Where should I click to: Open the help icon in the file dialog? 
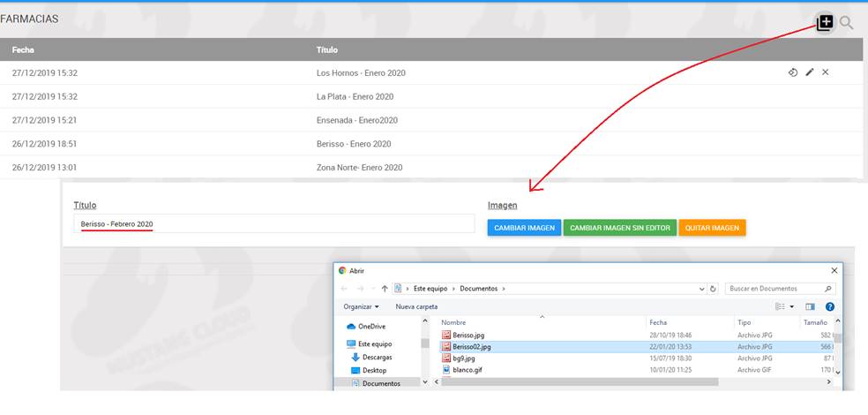click(829, 306)
